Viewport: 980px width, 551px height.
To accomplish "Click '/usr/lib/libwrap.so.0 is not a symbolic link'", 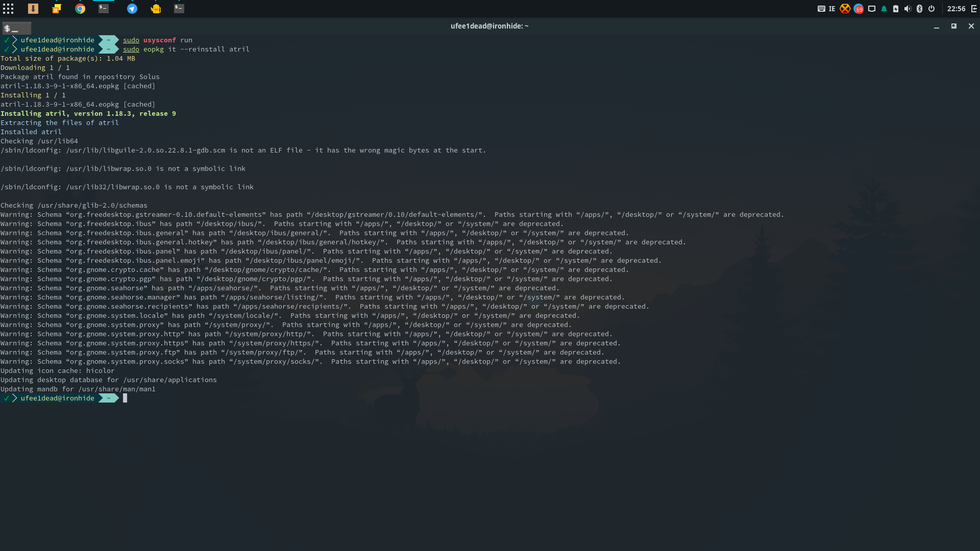I will click(156, 168).
